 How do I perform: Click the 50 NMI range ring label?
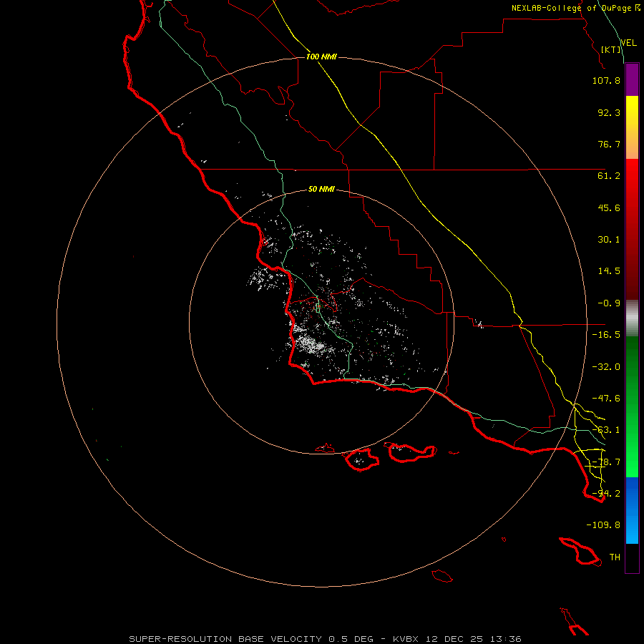coord(321,189)
